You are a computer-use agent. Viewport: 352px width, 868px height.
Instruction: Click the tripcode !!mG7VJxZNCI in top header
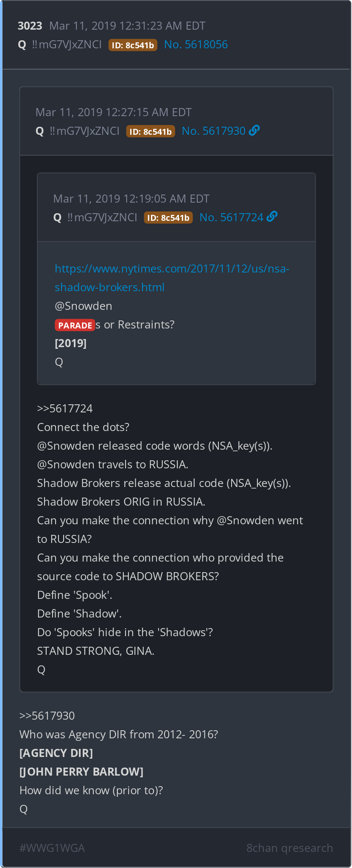(x=67, y=45)
